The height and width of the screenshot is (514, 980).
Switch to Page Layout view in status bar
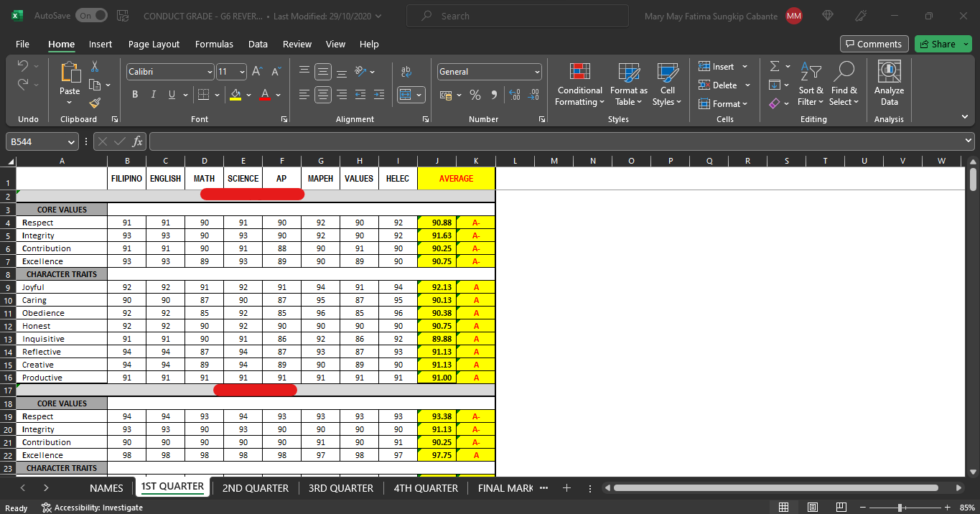(813, 508)
